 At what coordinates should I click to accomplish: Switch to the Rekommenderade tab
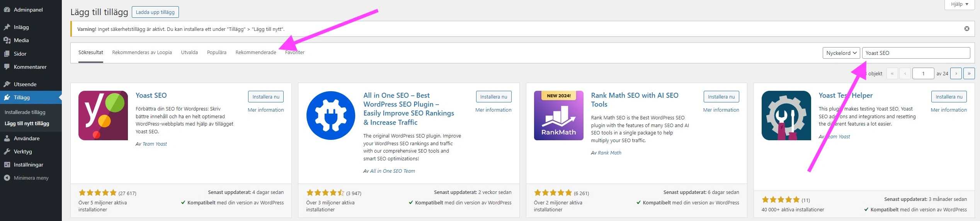pyautogui.click(x=256, y=53)
